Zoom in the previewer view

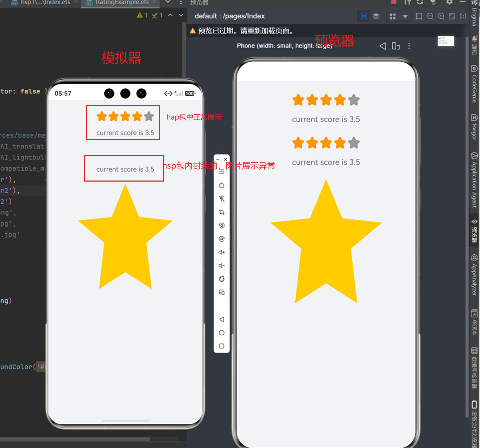coord(441,16)
